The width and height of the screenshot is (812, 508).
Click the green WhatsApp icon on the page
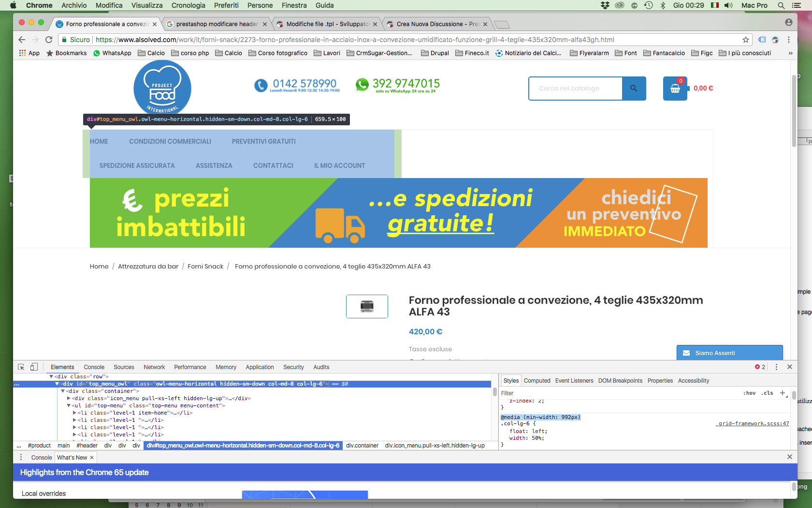(362, 85)
